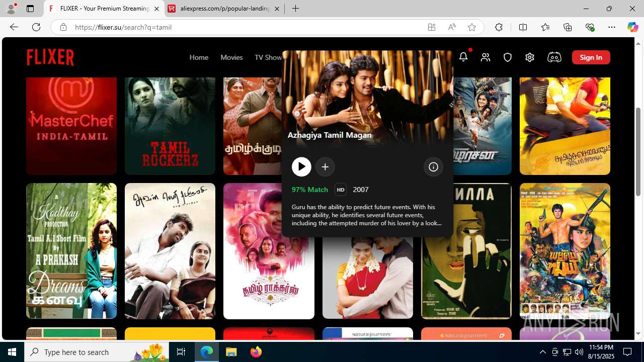Screen dimensions: 644x362
Task: Launch Firefox from taskbar
Action: [x=256, y=352]
